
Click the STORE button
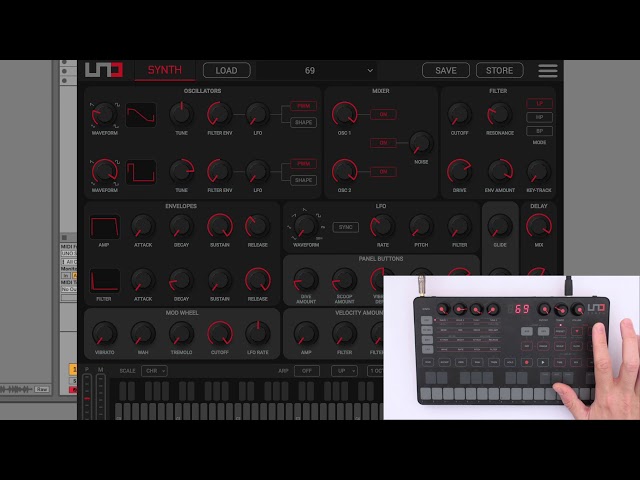tap(499, 70)
